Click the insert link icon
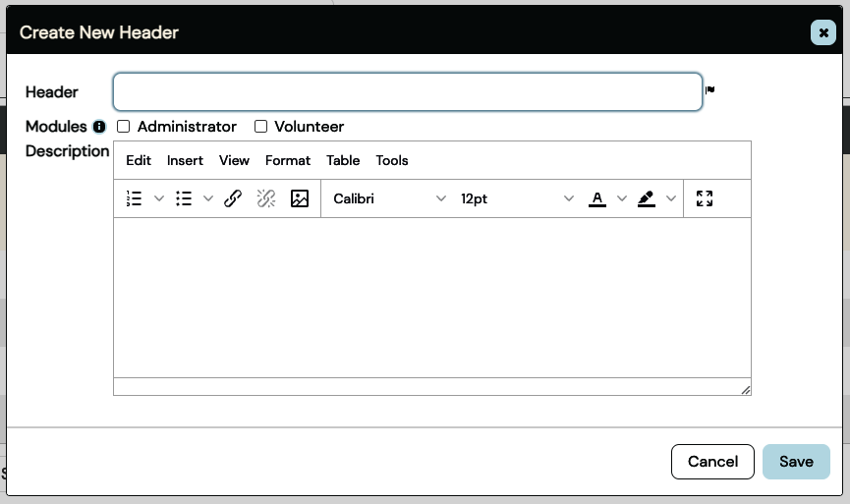Screen dimensions: 850x504 (233, 198)
